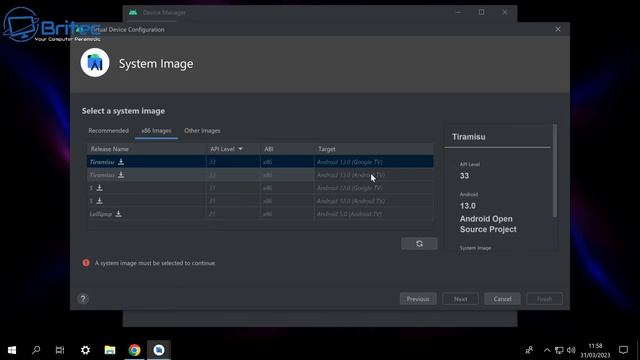This screenshot has width=640, height=360.
Task: Sort by the Release Name column header
Action: pyautogui.click(x=109, y=149)
